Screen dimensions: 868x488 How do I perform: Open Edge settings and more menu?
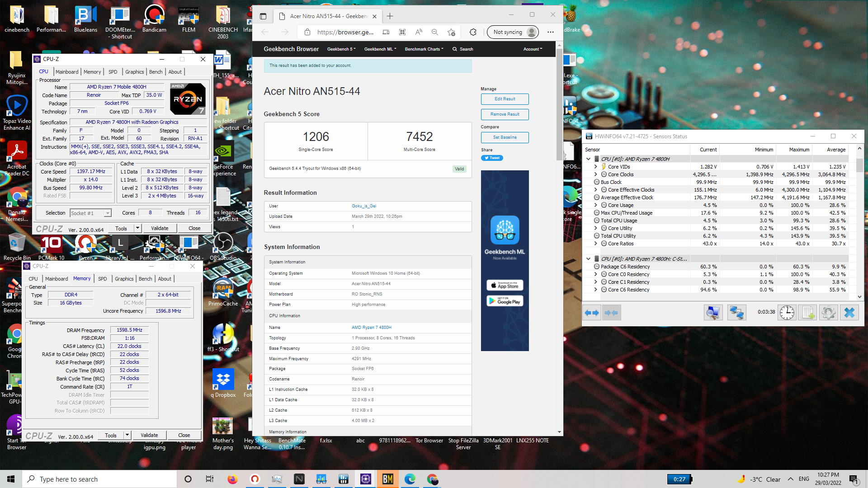point(550,32)
